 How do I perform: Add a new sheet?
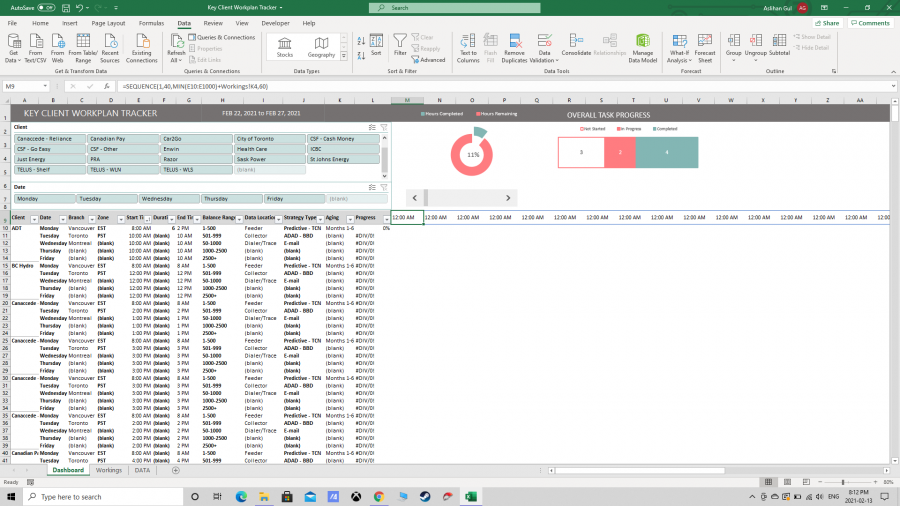pos(176,470)
